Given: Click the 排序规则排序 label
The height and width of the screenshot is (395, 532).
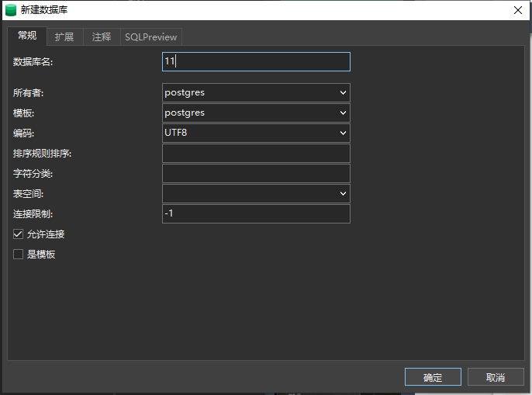Looking at the screenshot, I should point(42,154).
